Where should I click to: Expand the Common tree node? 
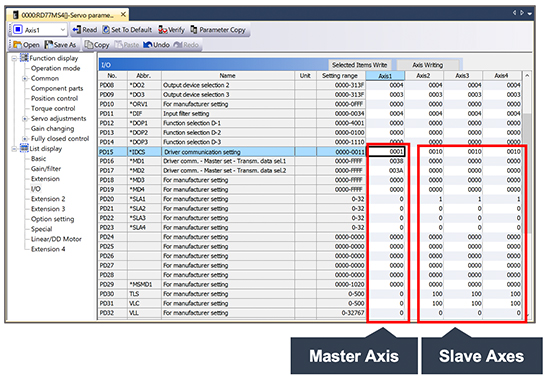(x=25, y=78)
